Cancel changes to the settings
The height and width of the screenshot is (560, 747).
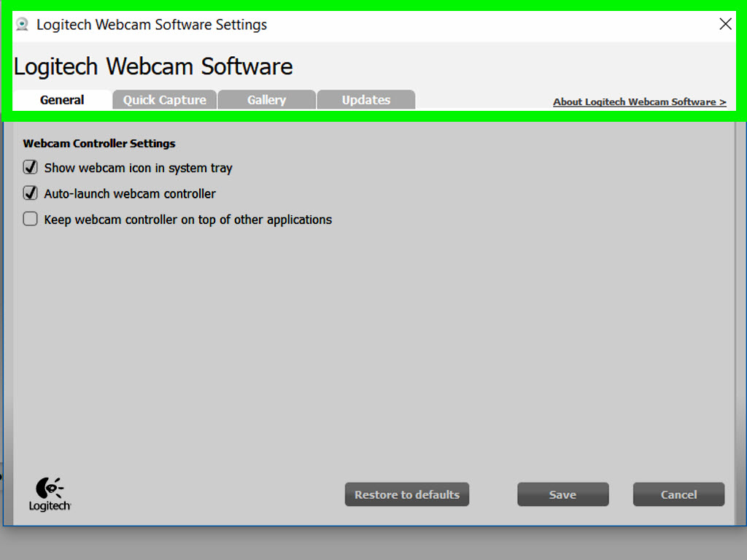[x=678, y=494]
